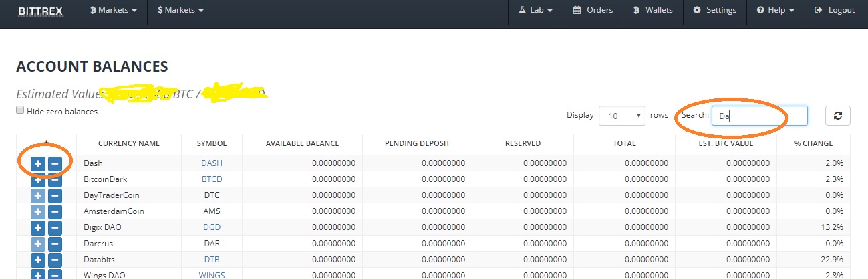Screen dimensions: 868x279
Task: Sort by % Change column header
Action: coord(813,143)
